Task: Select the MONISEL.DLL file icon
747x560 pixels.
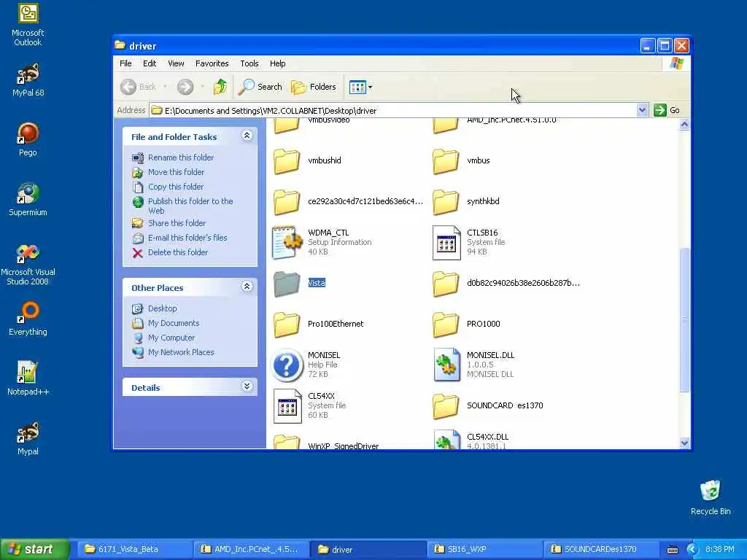Action: coord(446,365)
